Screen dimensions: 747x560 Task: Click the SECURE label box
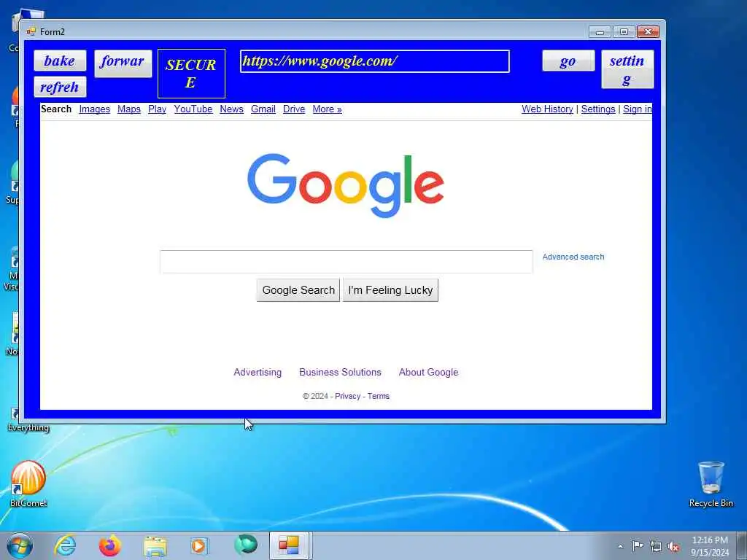point(192,74)
